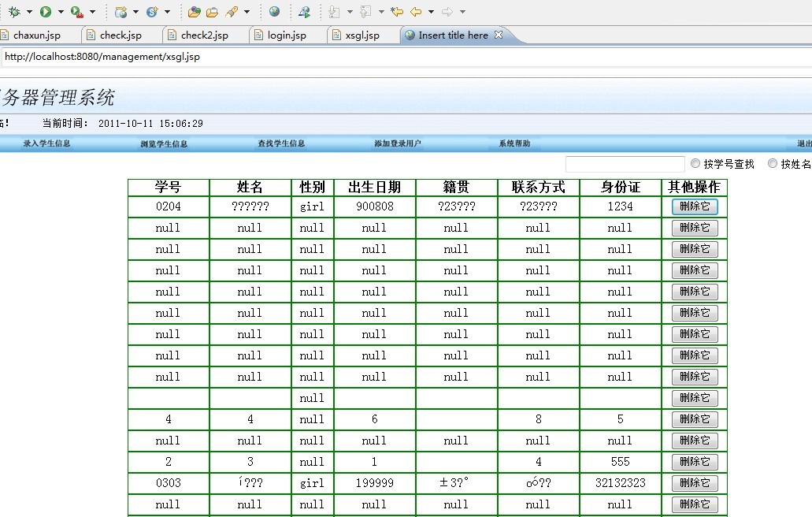
Task: Click the 学号 column header
Action: (x=169, y=188)
